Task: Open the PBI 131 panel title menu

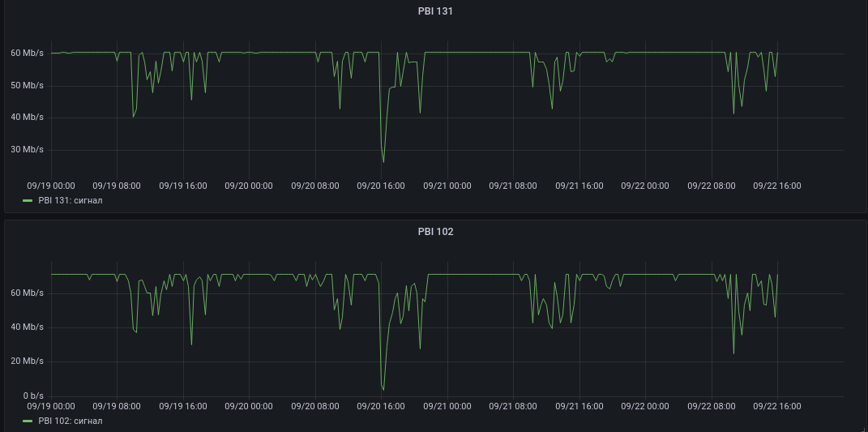Action: click(x=435, y=11)
